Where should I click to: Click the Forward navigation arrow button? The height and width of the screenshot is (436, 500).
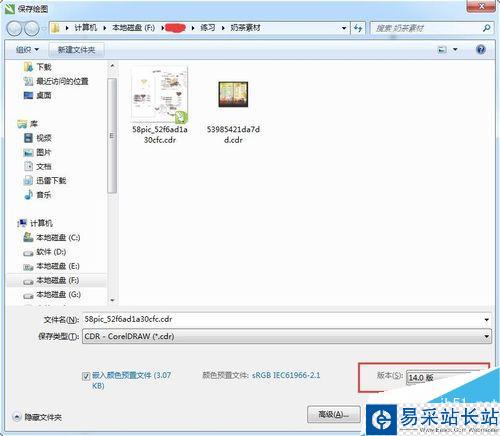(x=32, y=28)
